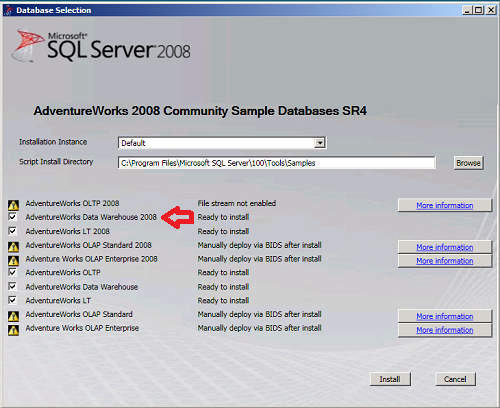This screenshot has height=408, width=500.
Task: Click the warning icon beside AdventureWorks OLTP 2008
Action: 13,205
